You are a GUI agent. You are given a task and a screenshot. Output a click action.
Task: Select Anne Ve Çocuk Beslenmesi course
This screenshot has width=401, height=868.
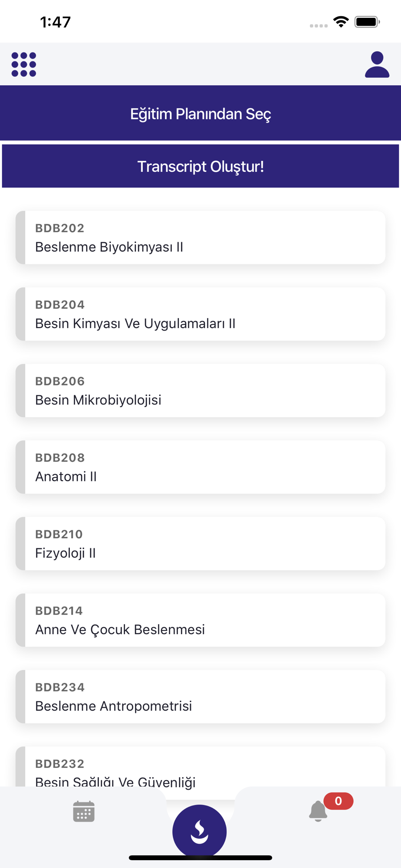tap(200, 620)
